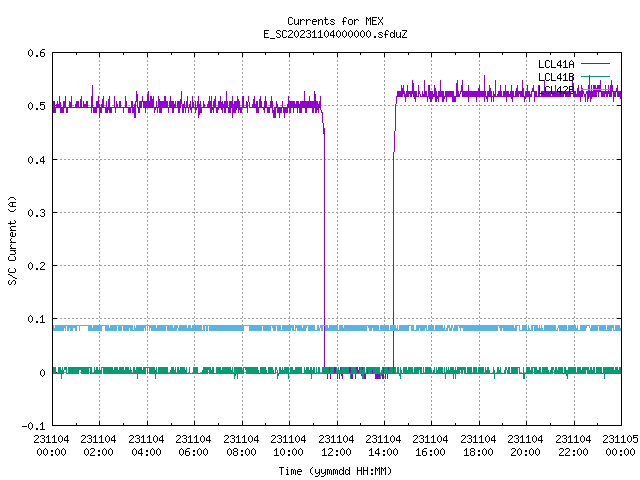Click the x-axis tick '231104 18:00'
The width and height of the screenshot is (640, 480).
click(478, 446)
